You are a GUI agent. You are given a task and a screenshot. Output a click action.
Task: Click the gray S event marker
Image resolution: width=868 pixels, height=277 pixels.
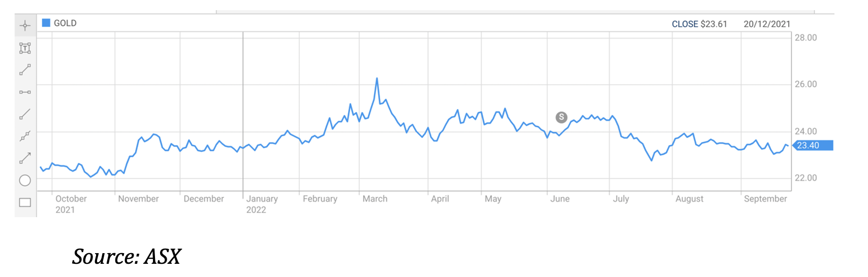[561, 117]
